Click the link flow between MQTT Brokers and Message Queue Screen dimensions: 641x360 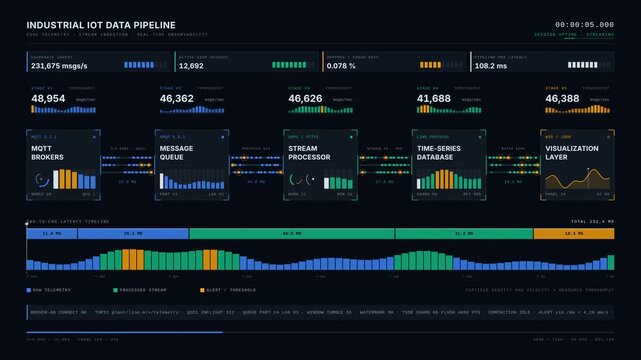click(x=128, y=165)
